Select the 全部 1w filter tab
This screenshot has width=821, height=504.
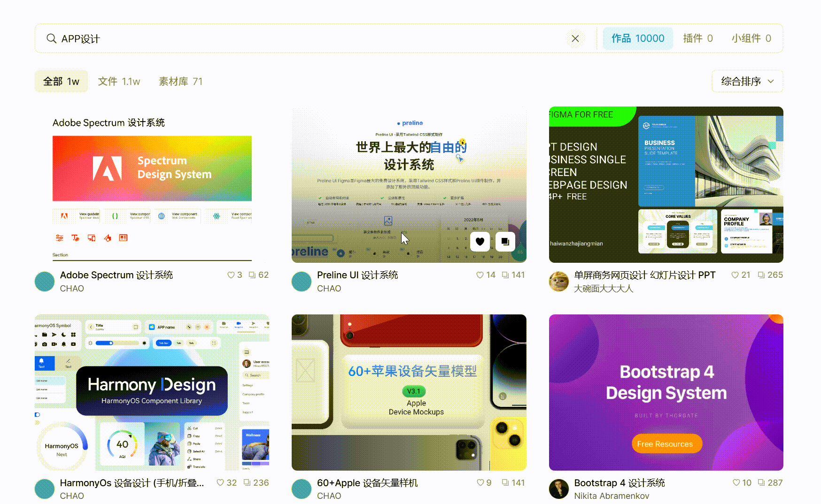point(61,82)
